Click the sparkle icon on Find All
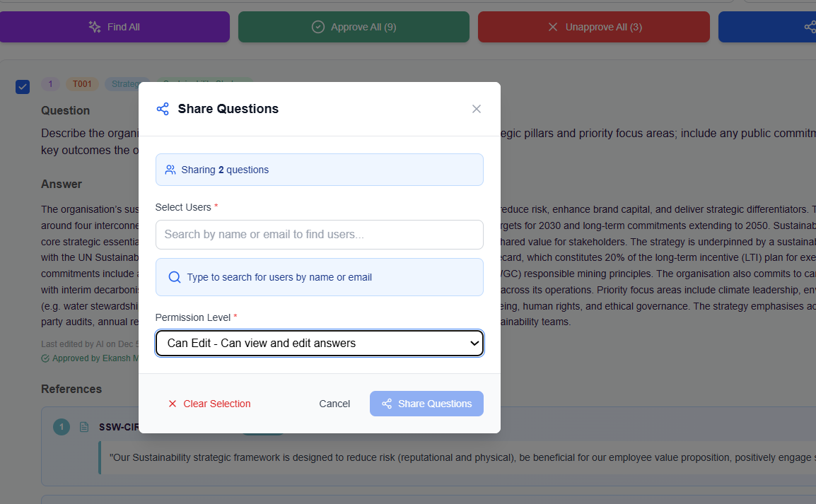The image size is (816, 504). click(95, 27)
